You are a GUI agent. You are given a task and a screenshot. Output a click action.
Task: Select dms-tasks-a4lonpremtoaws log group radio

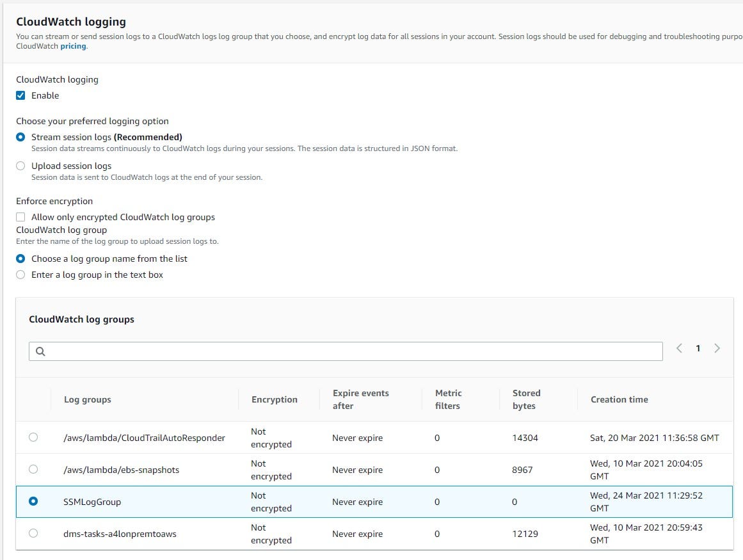[33, 534]
